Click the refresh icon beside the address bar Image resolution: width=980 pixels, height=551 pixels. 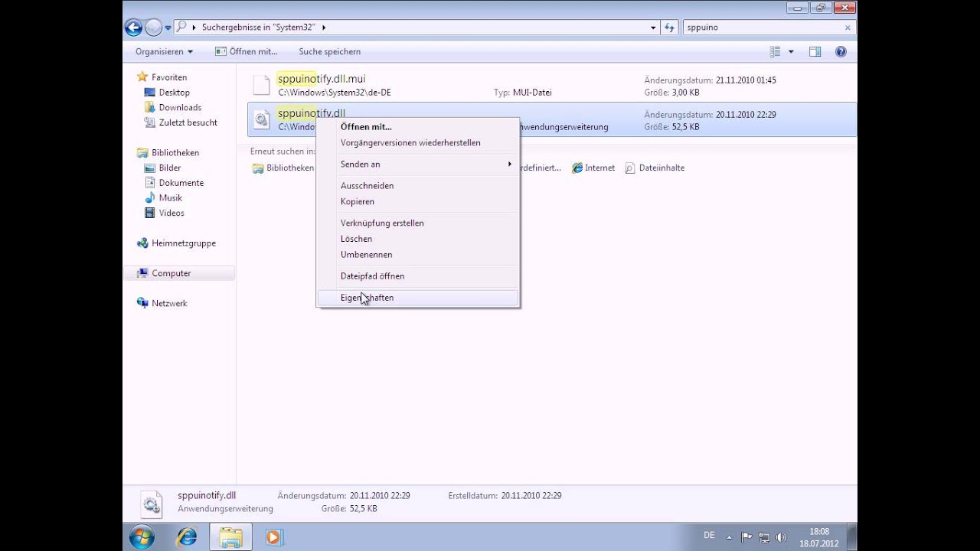click(669, 28)
